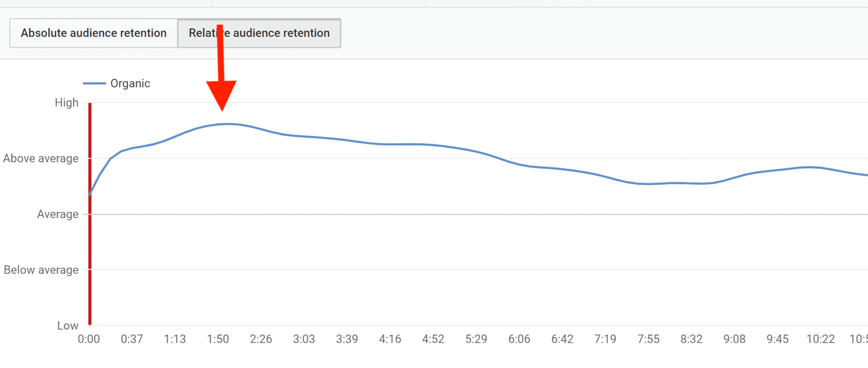Select the 5:29 timestamp label

[x=476, y=339]
